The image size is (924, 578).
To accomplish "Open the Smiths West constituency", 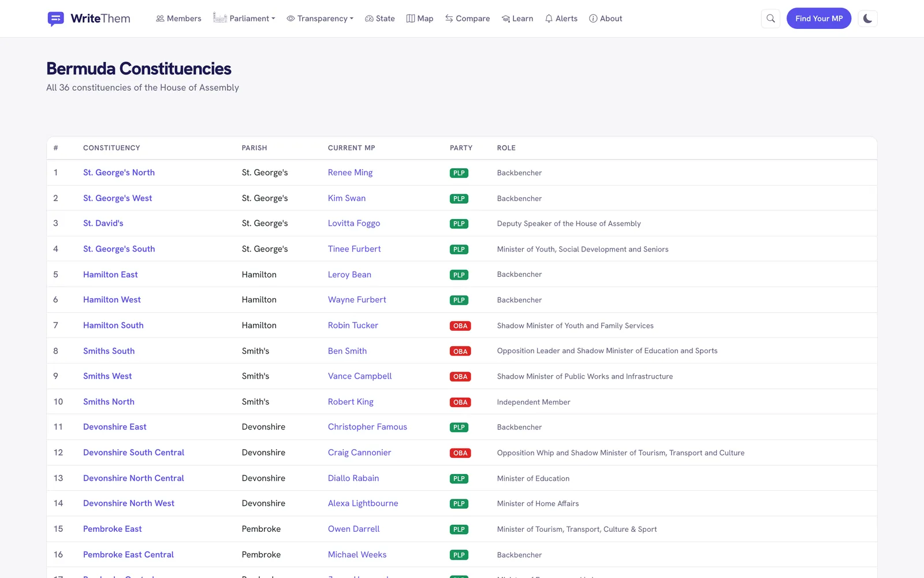I will (107, 376).
